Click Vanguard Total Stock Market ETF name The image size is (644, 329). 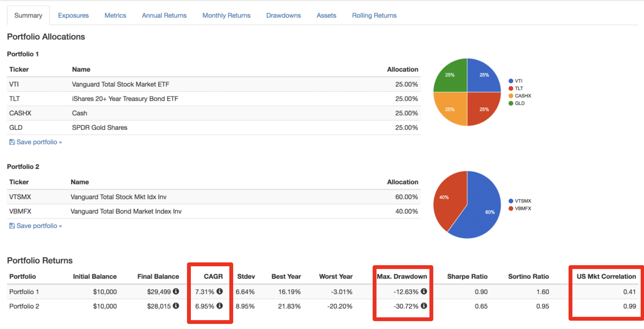pyautogui.click(x=120, y=84)
